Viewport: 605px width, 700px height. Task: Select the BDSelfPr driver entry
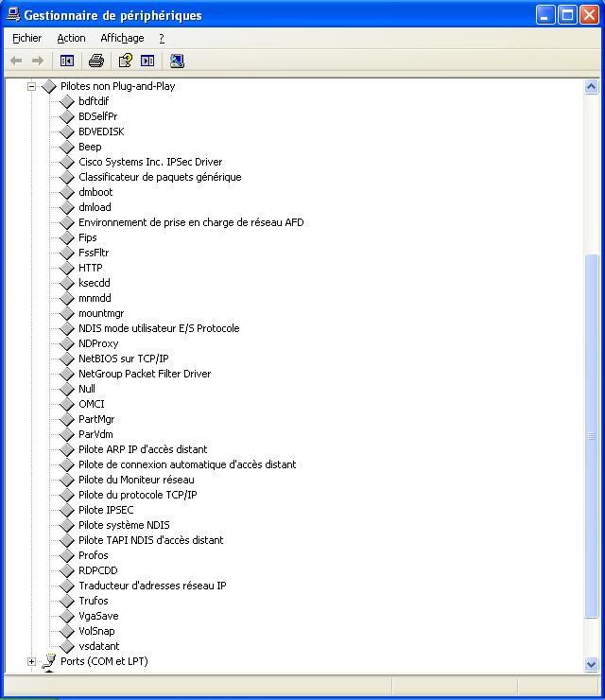97,116
